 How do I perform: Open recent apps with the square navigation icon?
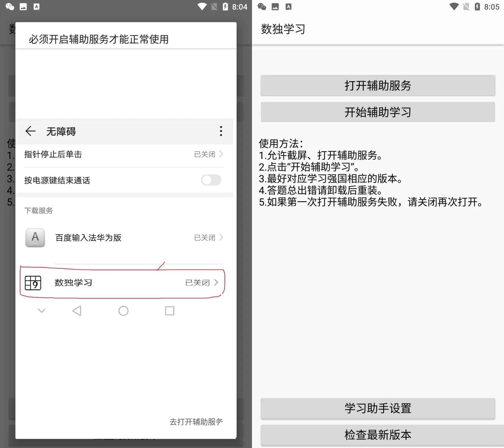[x=169, y=311]
